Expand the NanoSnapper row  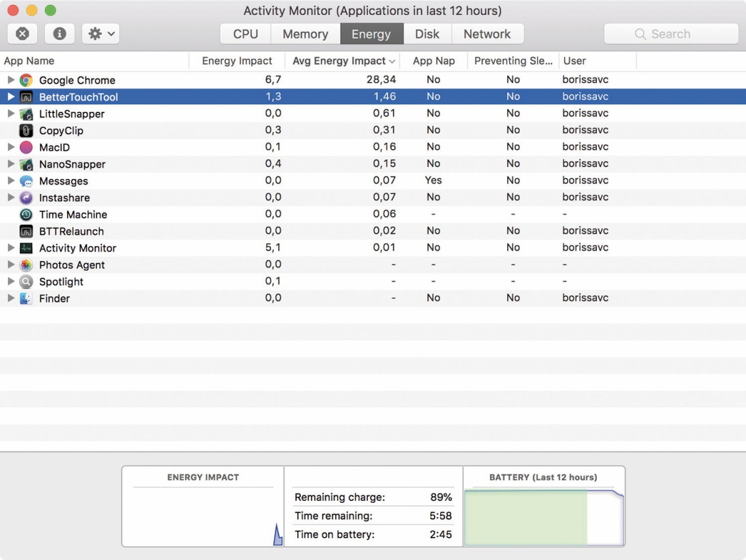point(11,163)
